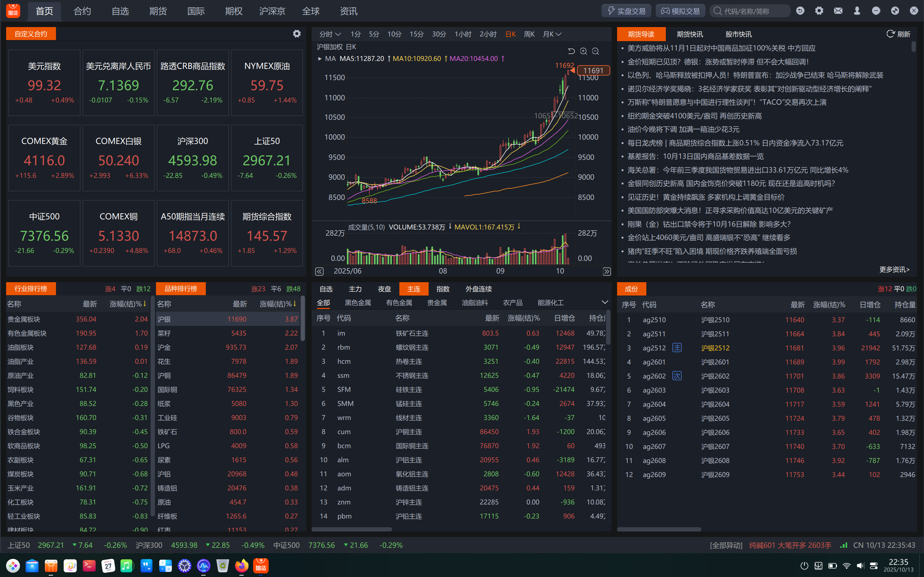Screen dimensions: 924x577
Task: Click the horizontal scrollbar under 主连 list
Action: point(352,529)
